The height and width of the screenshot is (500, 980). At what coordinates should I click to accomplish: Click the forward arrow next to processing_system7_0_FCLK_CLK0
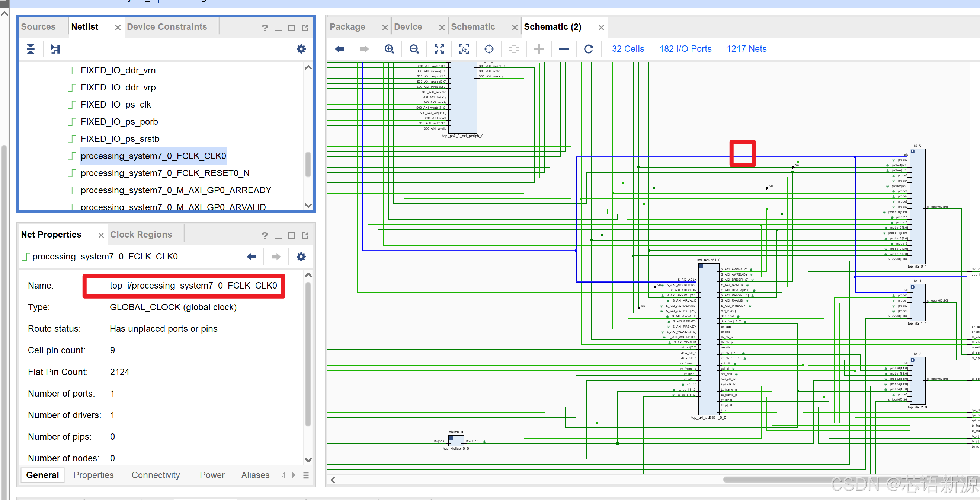[x=275, y=256]
